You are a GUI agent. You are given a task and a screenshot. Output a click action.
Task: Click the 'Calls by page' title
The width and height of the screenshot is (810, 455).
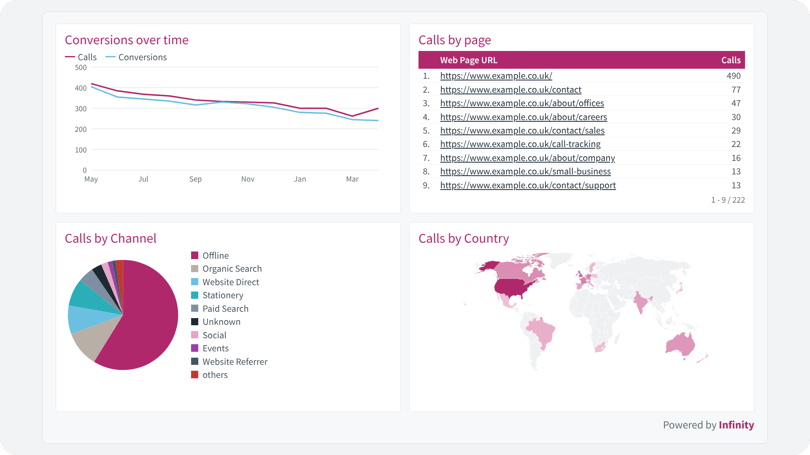click(455, 40)
